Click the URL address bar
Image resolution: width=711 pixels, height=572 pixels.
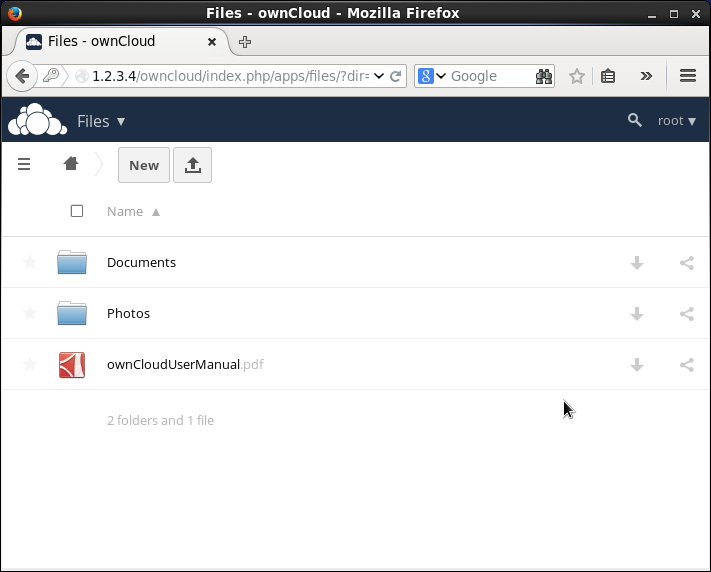230,76
